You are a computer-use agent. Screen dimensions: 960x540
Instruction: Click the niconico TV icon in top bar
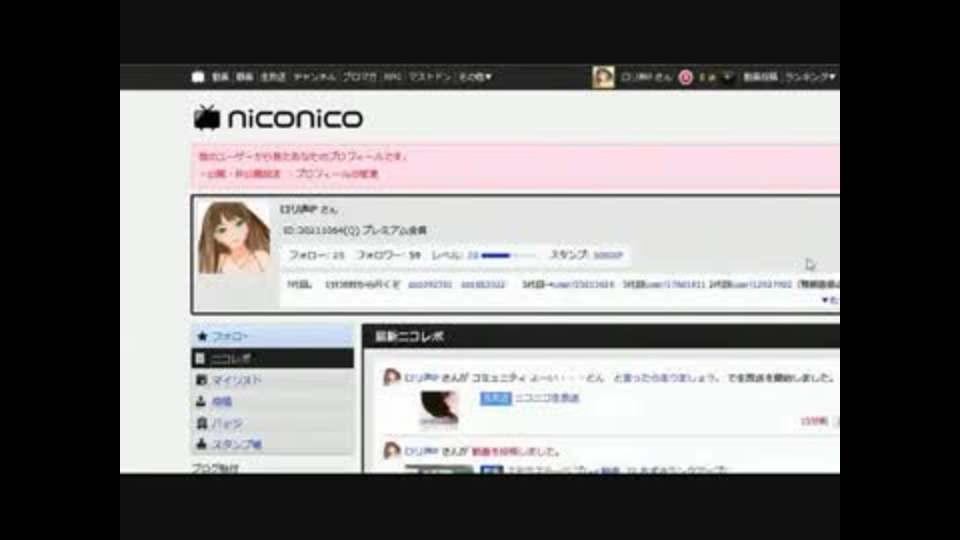[198, 77]
